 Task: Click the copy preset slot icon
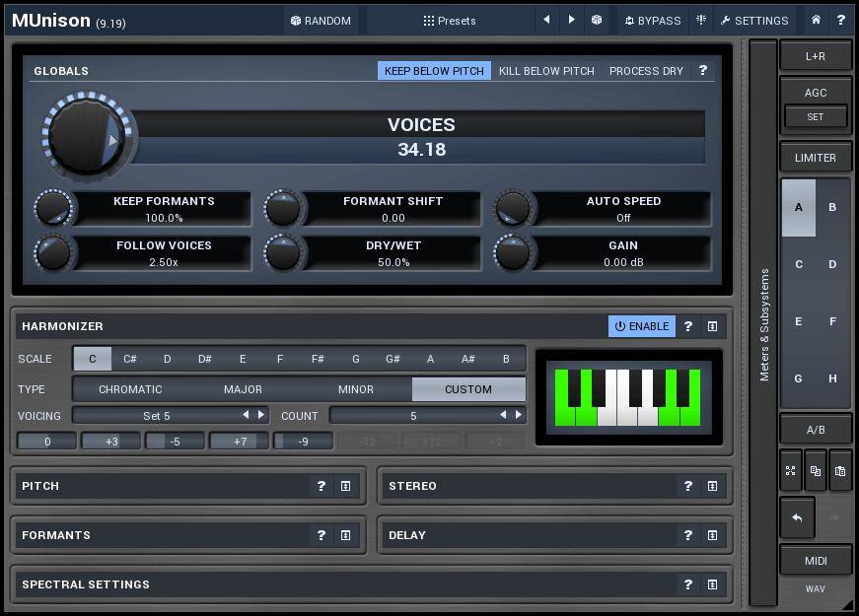816,471
